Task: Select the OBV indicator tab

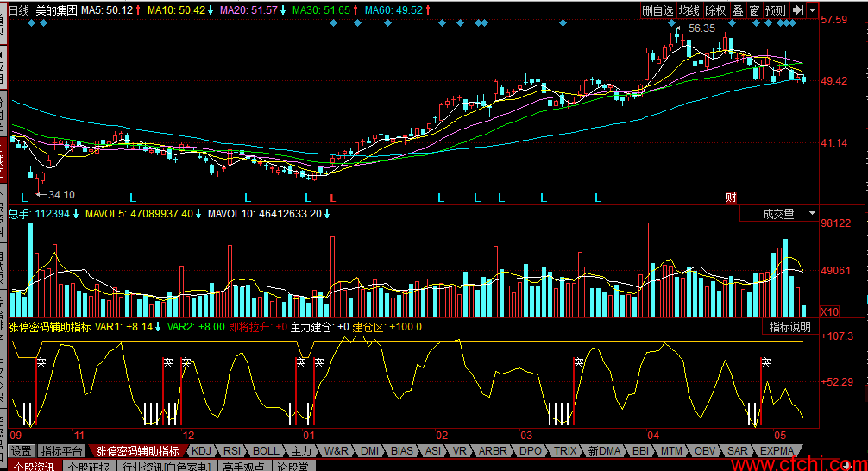Action: click(x=705, y=451)
